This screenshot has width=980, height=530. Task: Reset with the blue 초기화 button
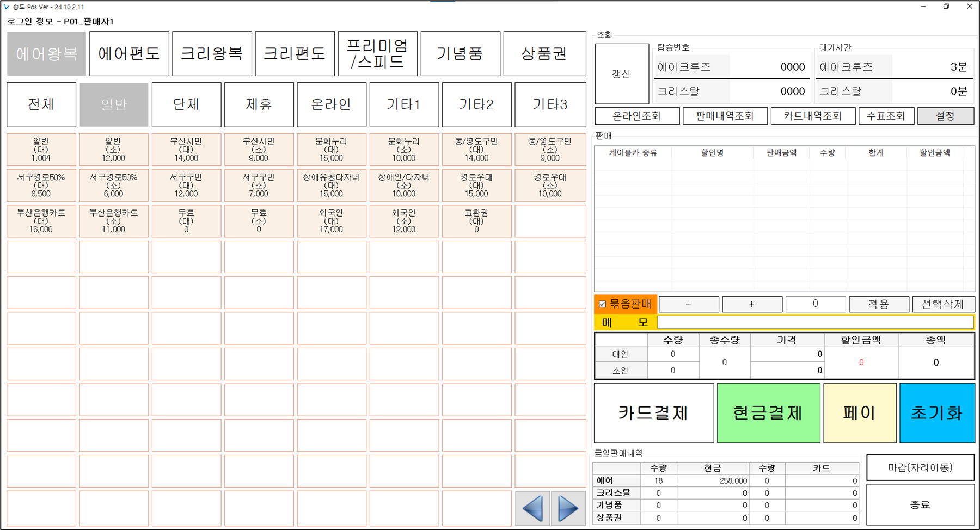[x=936, y=413]
